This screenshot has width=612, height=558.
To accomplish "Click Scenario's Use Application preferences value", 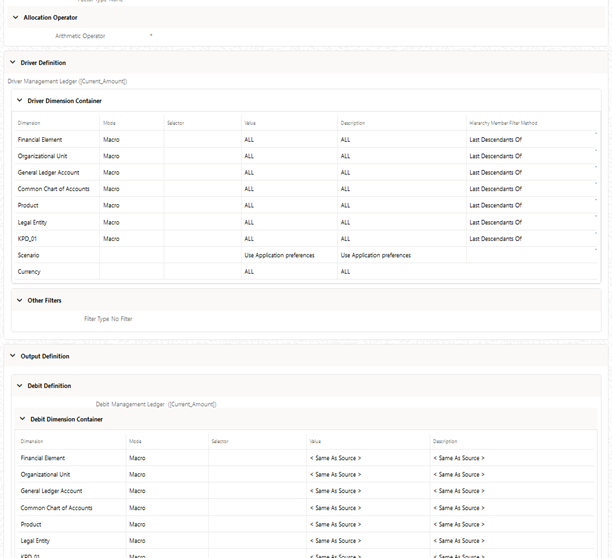I will [279, 255].
